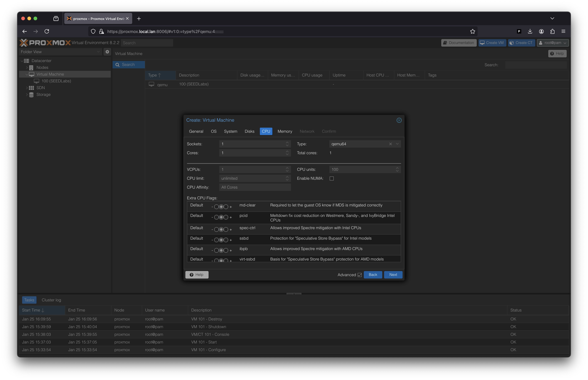Open a new browser tab with plus icon
This screenshot has width=588, height=380.
click(139, 19)
